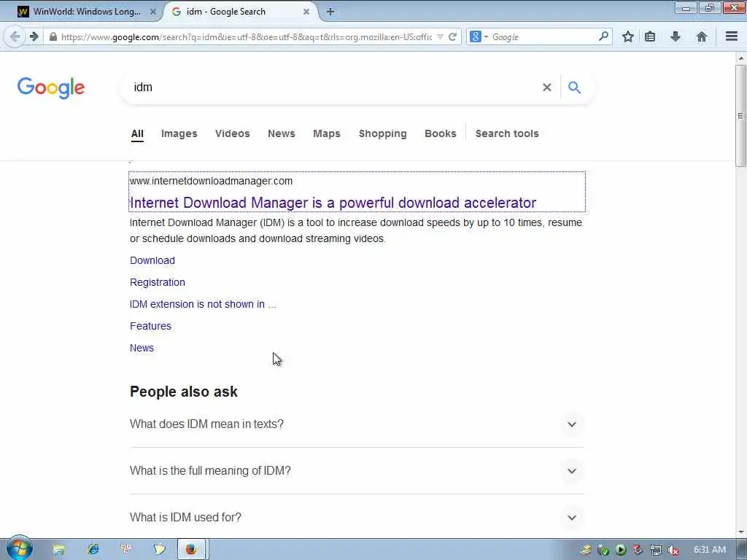Switch to Videos results
This screenshot has width=747, height=560.
(233, 134)
